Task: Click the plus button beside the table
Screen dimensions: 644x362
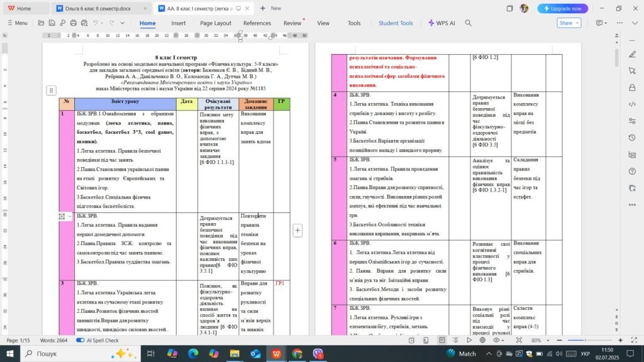Action: coord(297,231)
